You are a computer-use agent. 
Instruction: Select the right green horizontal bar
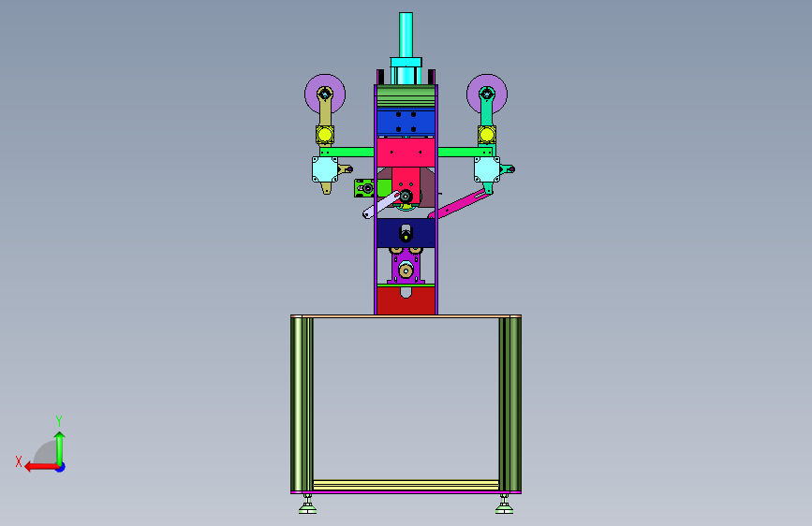click(465, 152)
